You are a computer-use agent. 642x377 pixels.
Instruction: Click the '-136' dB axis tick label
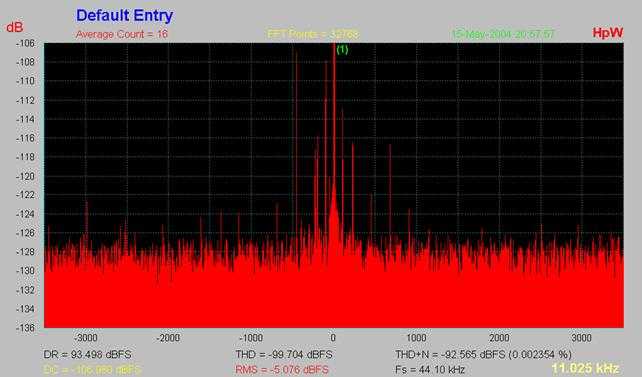coord(25,328)
